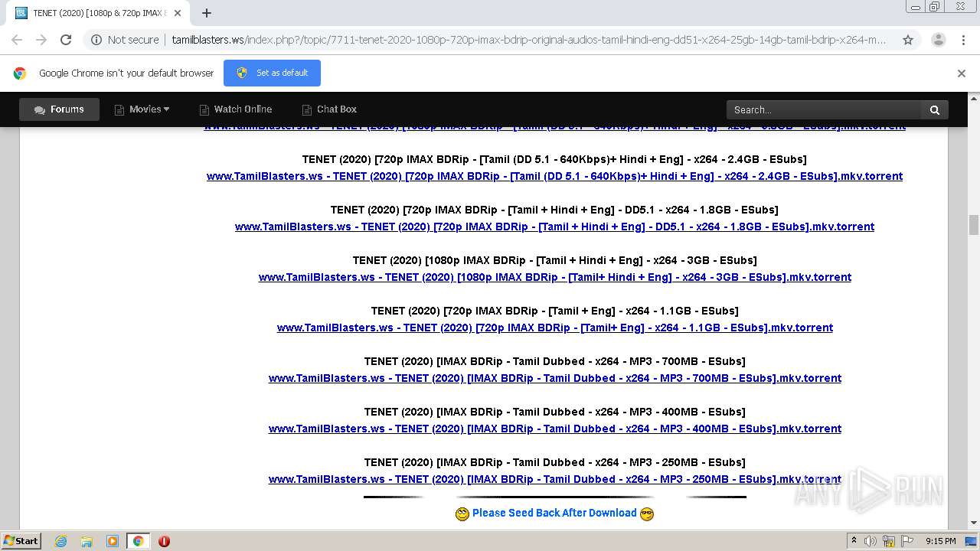This screenshot has height=551, width=980.
Task: Expand the Movies dropdown menu
Action: (142, 109)
